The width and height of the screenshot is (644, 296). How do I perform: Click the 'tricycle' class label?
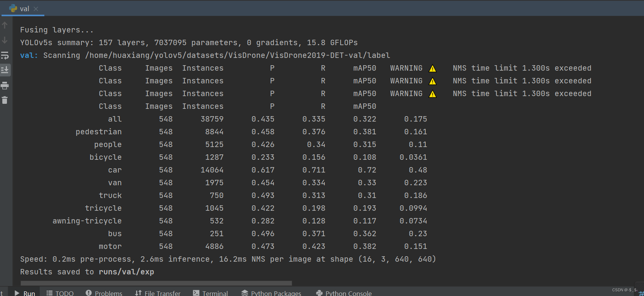tap(103, 208)
